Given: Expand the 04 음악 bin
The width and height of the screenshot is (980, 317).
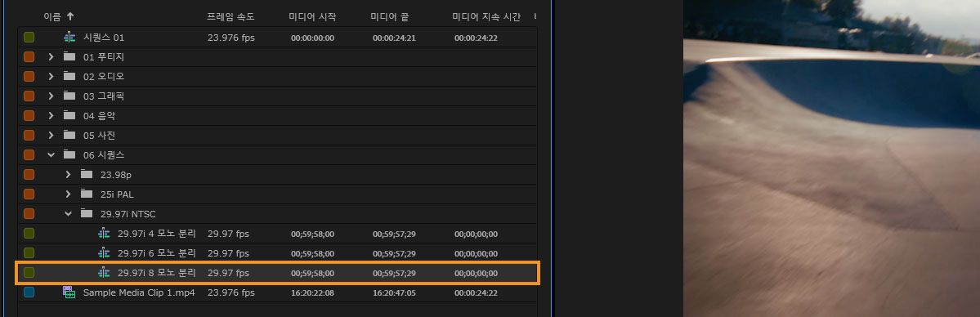Looking at the screenshot, I should [51, 116].
